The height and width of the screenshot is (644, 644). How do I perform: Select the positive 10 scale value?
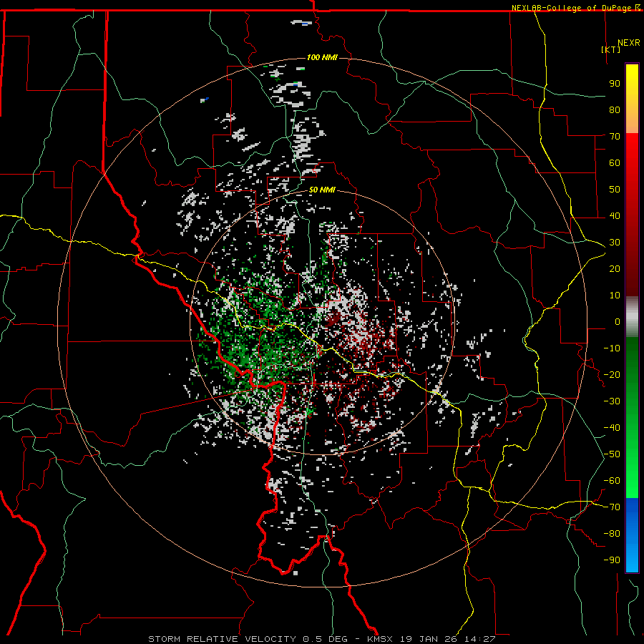coord(615,296)
